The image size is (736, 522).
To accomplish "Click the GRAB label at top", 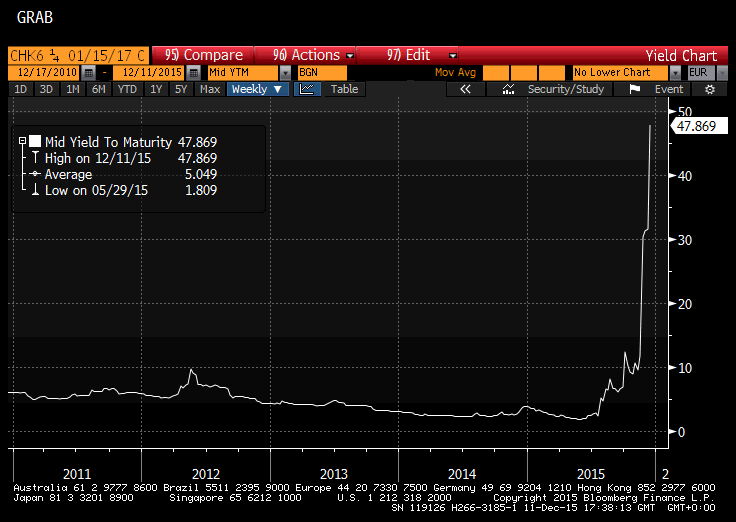I will tap(35, 18).
